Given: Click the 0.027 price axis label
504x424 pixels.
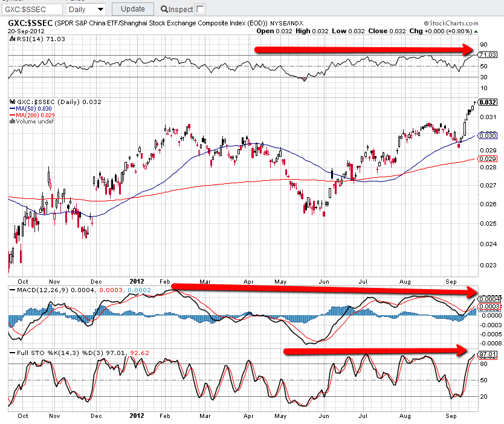Looking at the screenshot, I should [x=488, y=185].
